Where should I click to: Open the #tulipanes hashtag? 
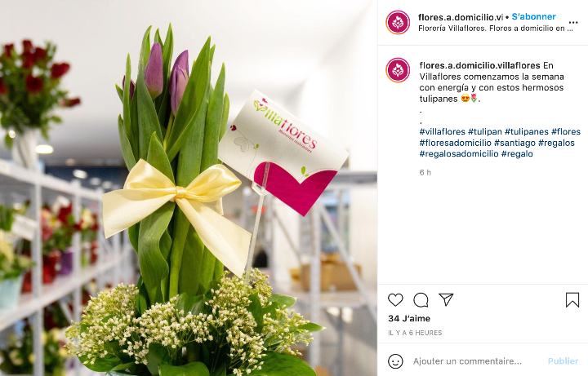pos(527,132)
